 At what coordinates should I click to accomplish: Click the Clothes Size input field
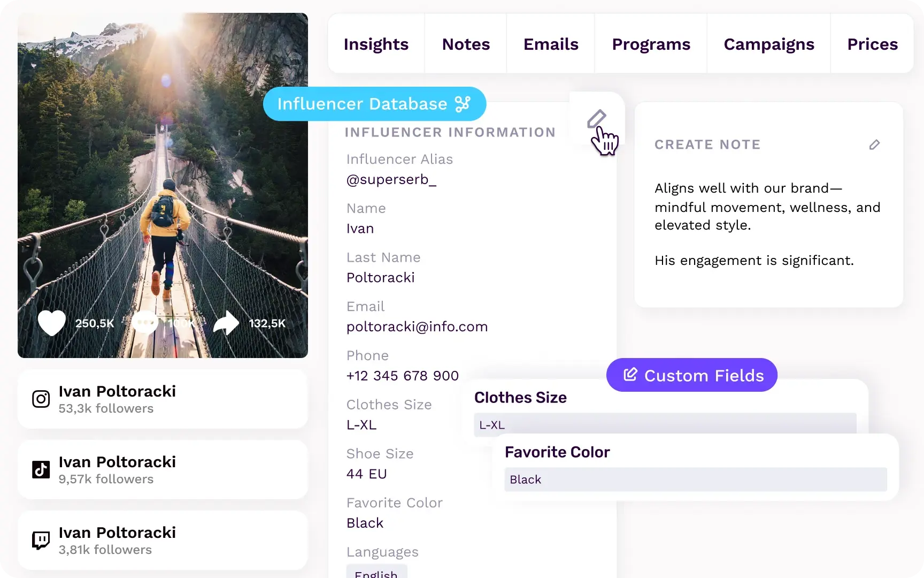click(x=665, y=424)
